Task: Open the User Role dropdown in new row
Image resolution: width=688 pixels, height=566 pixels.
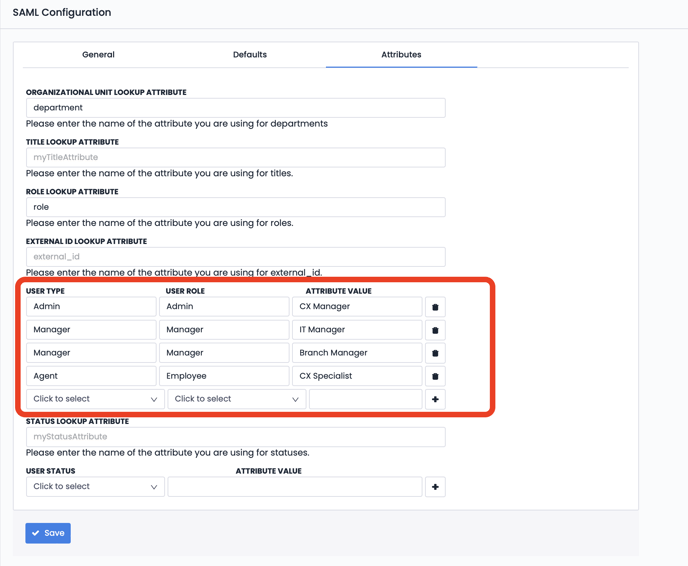Action: [237, 399]
